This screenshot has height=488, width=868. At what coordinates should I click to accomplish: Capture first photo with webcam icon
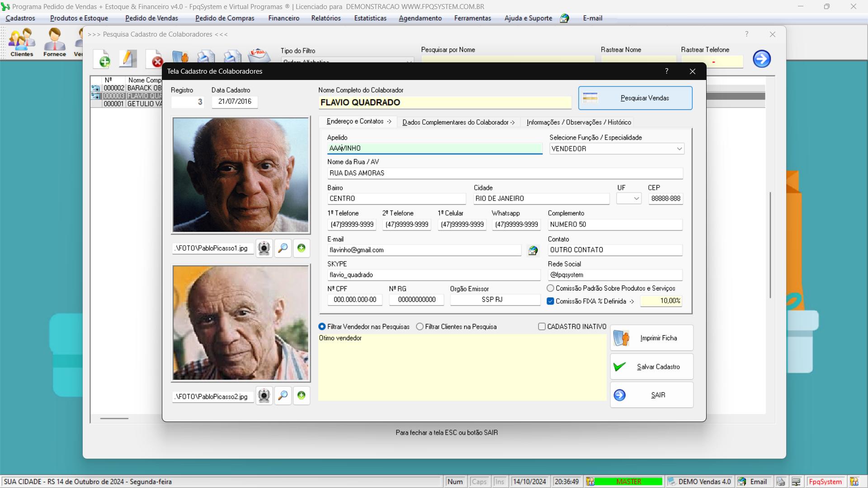(x=264, y=248)
